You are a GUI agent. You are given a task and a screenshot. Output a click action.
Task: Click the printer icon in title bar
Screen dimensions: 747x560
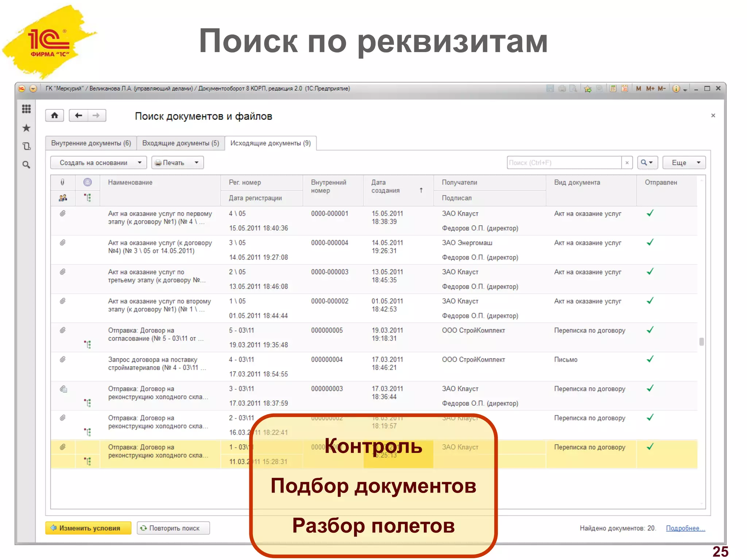pyautogui.click(x=562, y=89)
